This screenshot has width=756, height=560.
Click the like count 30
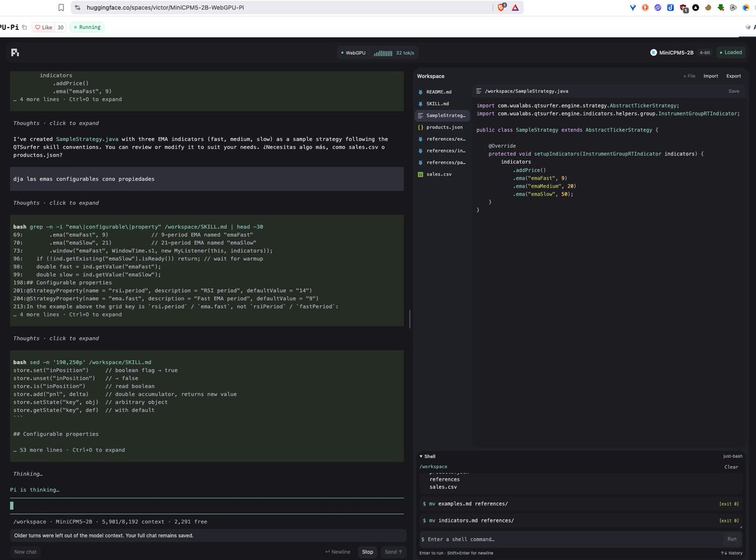[x=60, y=27]
